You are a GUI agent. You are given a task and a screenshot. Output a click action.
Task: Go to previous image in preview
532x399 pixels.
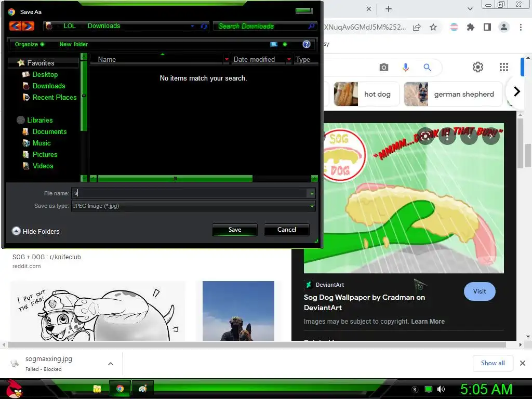[469, 137]
